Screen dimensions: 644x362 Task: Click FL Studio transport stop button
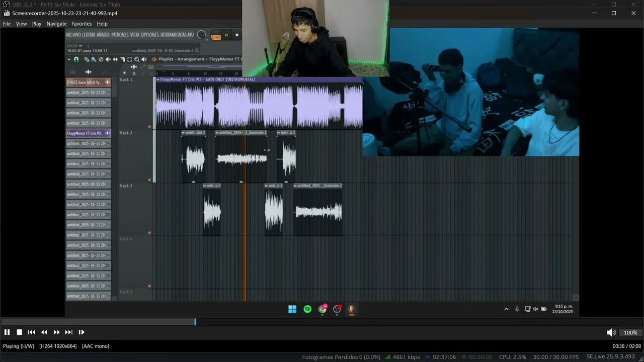237,35
